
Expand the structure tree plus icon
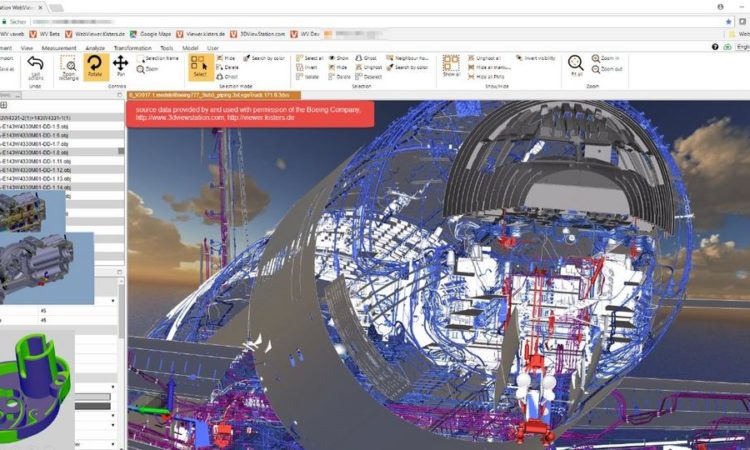[3, 105]
